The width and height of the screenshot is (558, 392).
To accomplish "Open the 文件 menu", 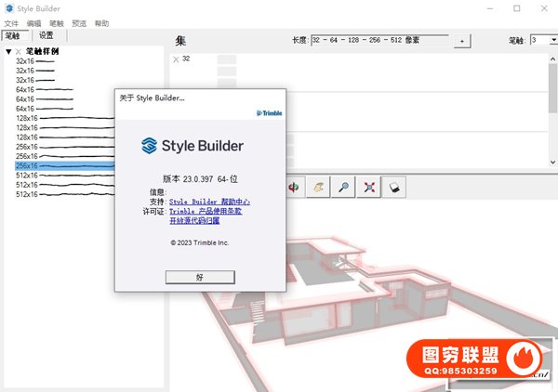I will point(11,22).
